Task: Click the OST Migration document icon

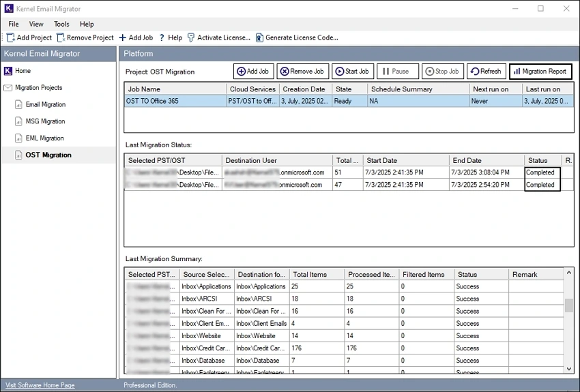Action: (18, 155)
